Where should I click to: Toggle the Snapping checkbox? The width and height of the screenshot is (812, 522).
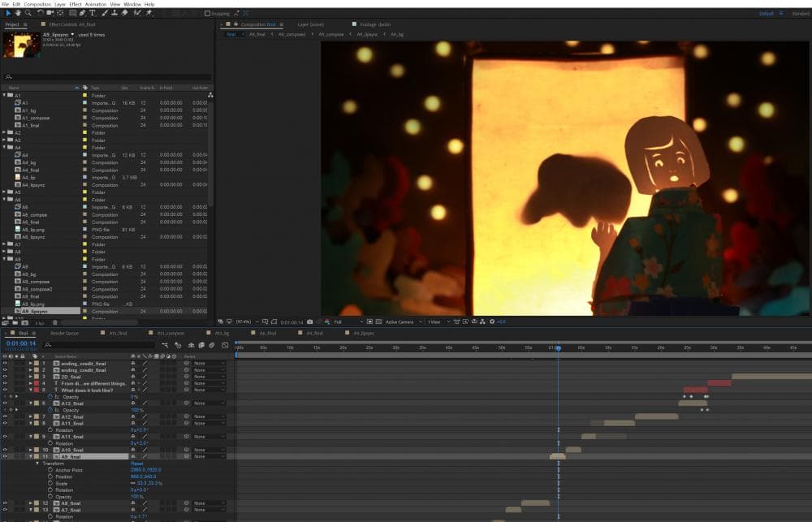(207, 14)
